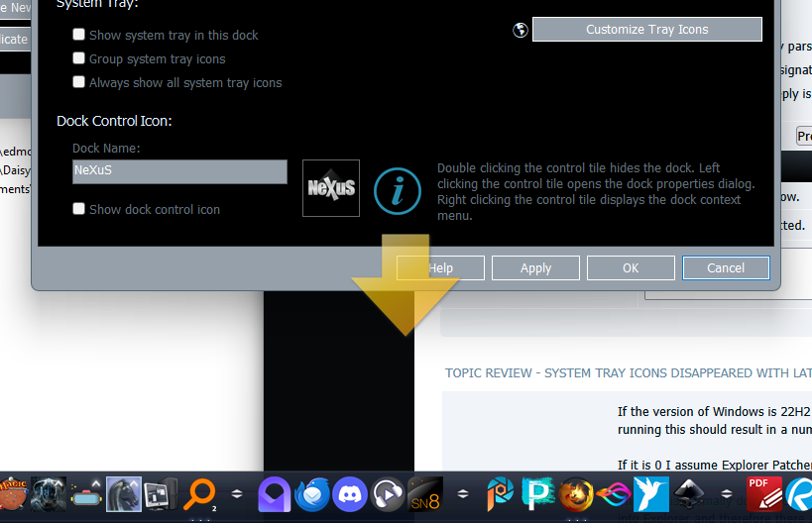
Task: Check Group system tray icons
Action: [x=79, y=58]
